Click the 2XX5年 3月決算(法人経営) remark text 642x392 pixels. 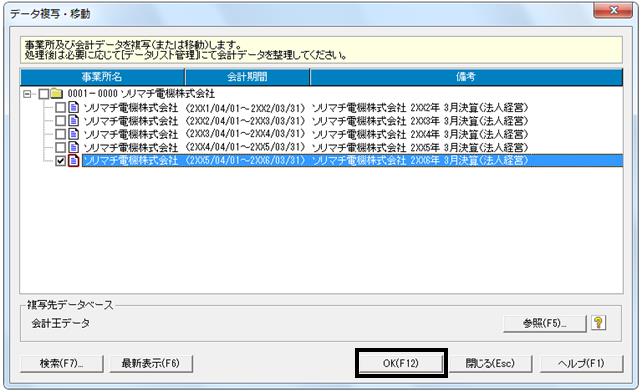470,147
